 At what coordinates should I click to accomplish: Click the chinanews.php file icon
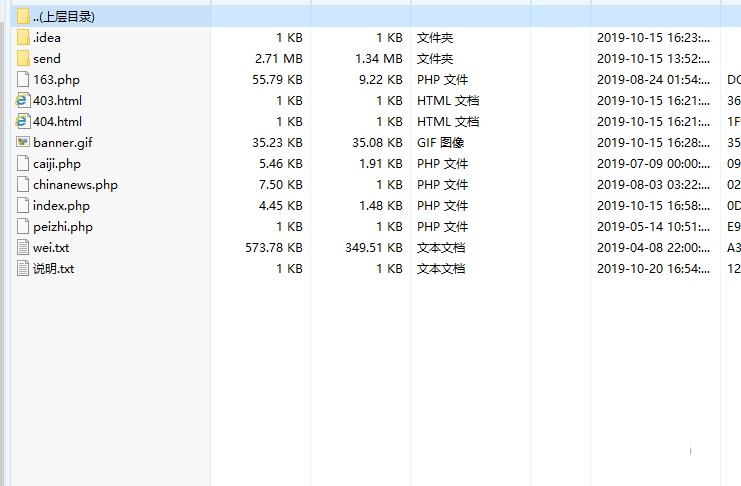coord(23,184)
